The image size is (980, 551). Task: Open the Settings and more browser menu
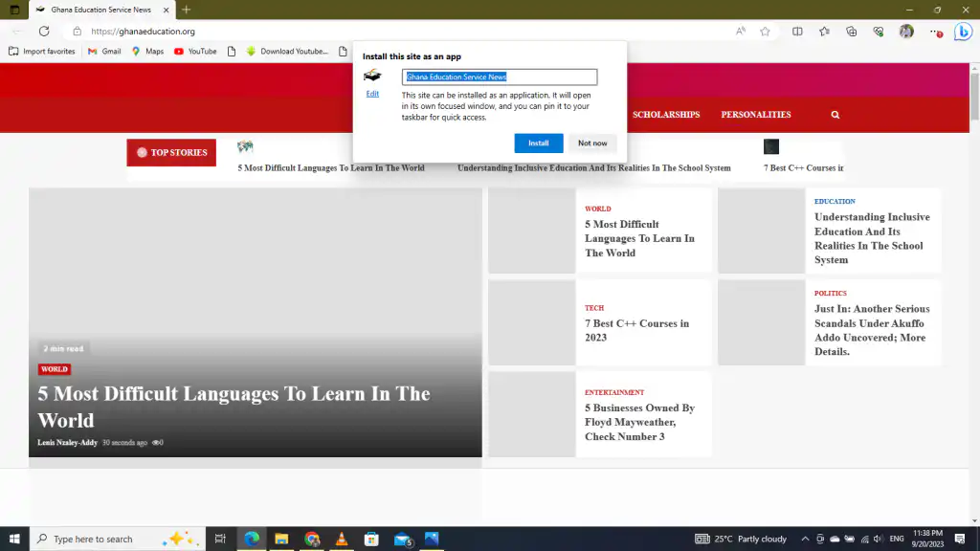tap(935, 32)
